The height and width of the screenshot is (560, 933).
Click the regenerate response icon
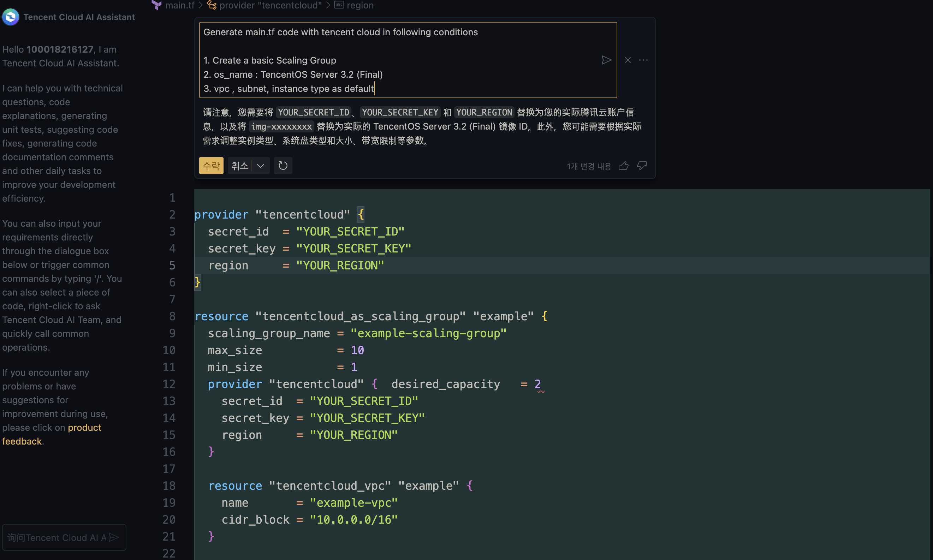pyautogui.click(x=283, y=166)
